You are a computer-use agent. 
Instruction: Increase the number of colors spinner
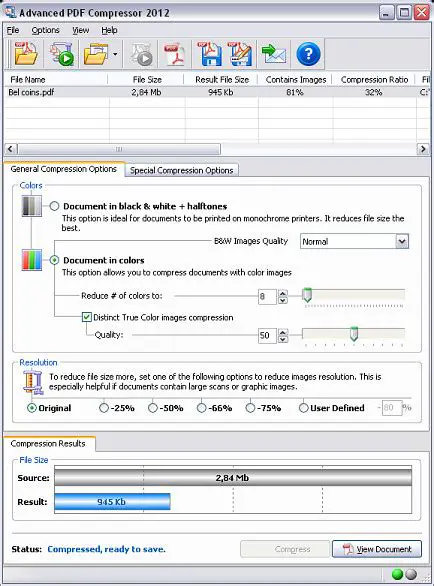(x=283, y=293)
